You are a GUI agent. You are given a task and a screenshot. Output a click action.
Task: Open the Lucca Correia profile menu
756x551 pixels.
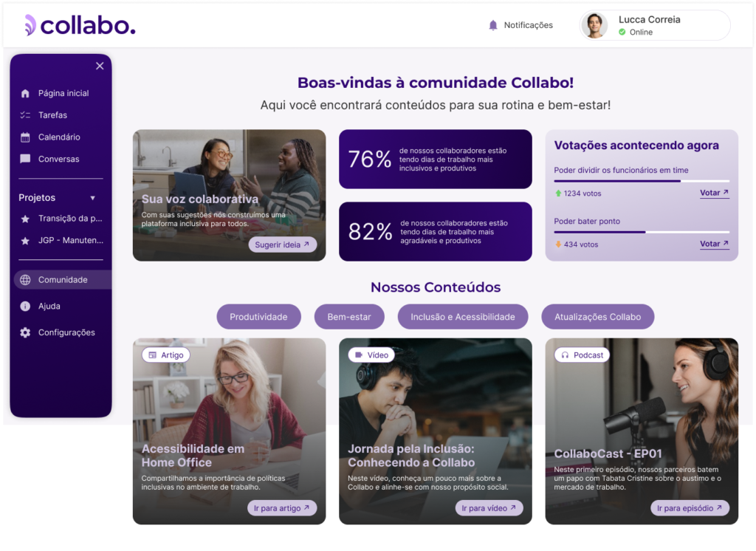(654, 25)
